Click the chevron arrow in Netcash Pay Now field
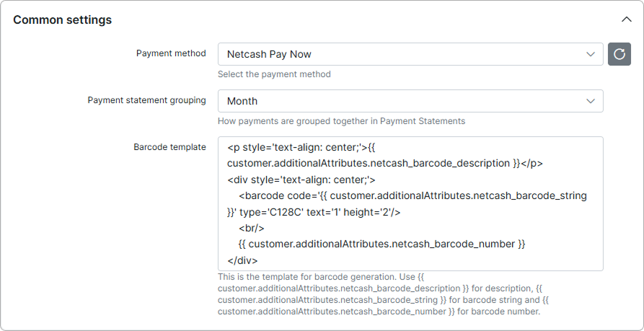This screenshot has height=331, width=644. click(591, 54)
